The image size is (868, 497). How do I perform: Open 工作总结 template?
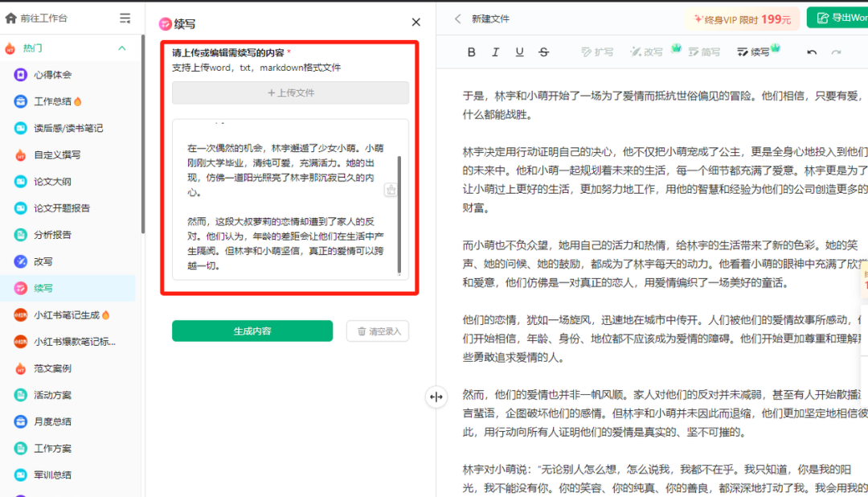52,101
